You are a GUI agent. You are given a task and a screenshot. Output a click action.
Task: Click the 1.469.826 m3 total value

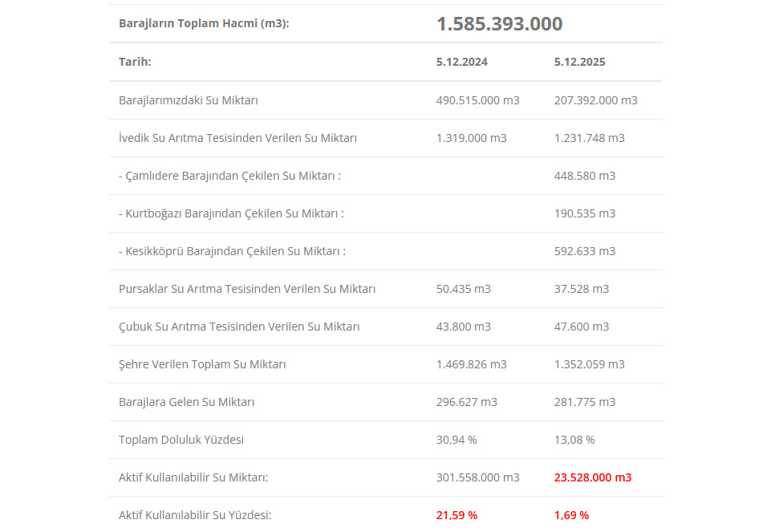point(471,364)
